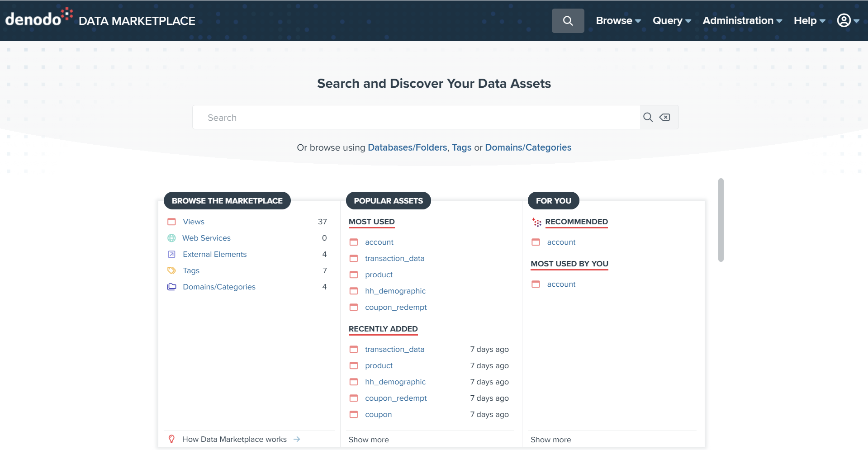Expand the profile chevron dropdown
Viewport: 868px width, 450px height.
point(857,21)
